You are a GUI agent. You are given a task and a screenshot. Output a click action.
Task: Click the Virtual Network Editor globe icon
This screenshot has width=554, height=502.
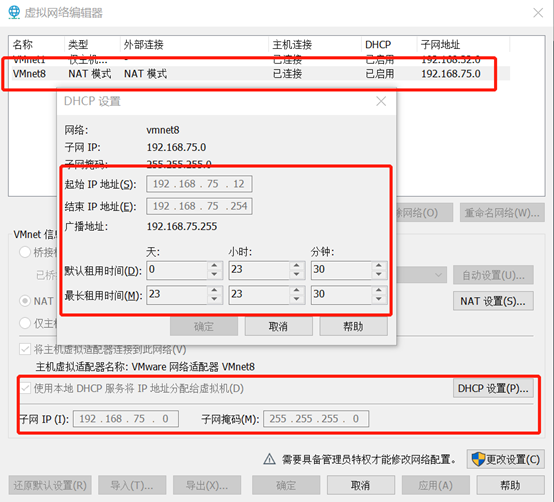pos(14,13)
